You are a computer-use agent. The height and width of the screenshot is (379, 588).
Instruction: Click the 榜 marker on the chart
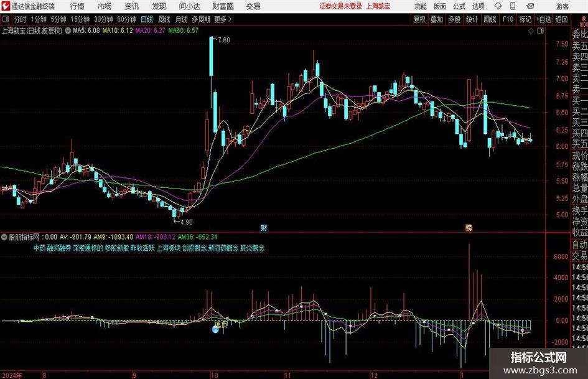469,227
